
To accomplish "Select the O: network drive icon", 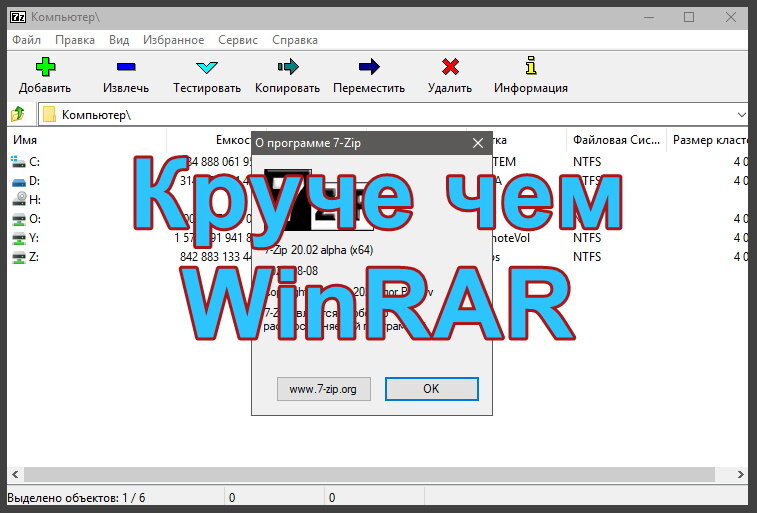I will click(x=18, y=219).
